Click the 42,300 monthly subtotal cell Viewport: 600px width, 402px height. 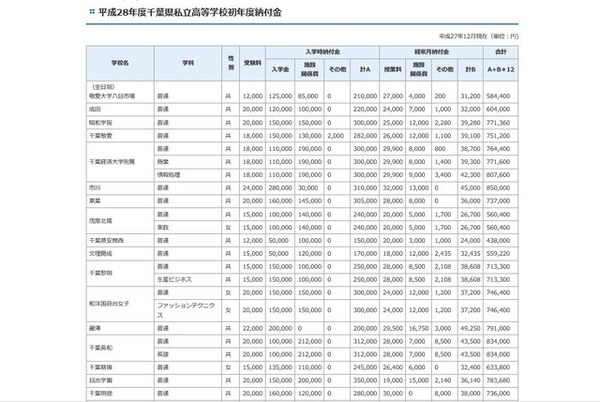click(x=470, y=175)
